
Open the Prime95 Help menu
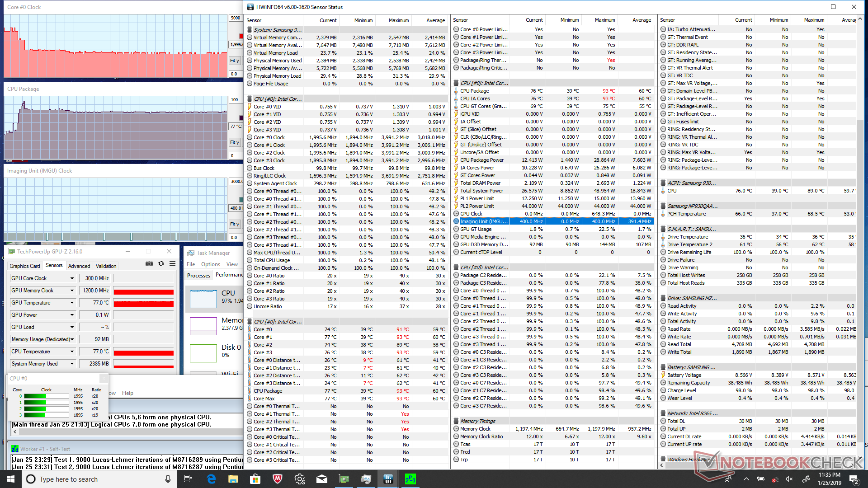point(127,393)
